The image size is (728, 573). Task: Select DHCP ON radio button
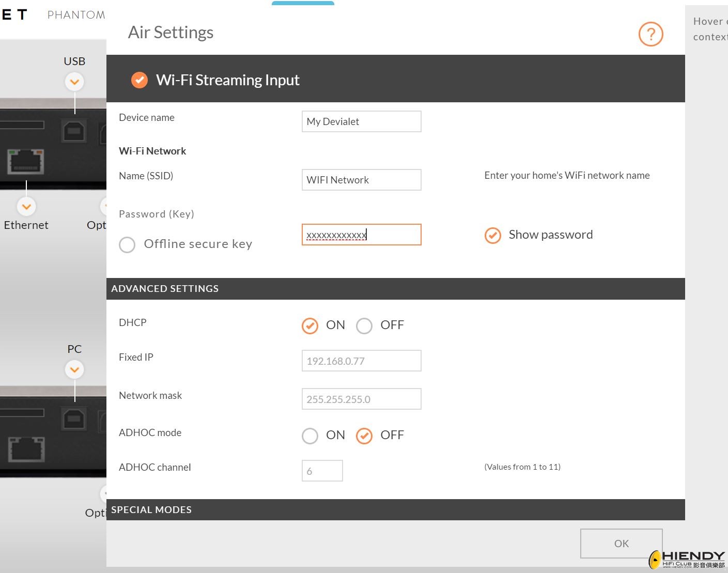pos(310,326)
